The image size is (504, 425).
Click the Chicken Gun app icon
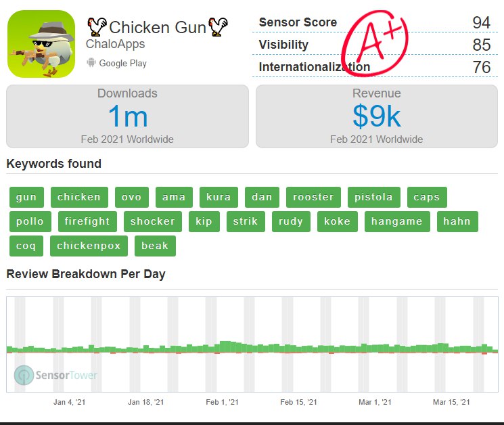tap(41, 44)
